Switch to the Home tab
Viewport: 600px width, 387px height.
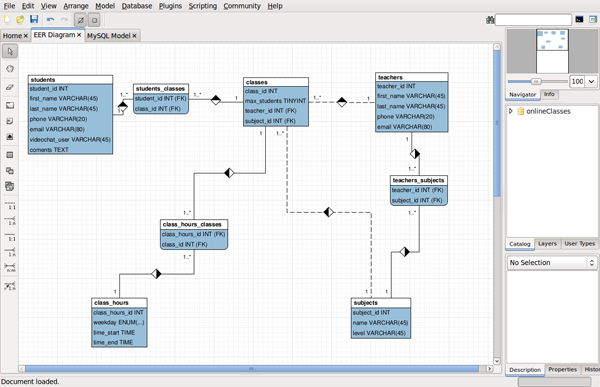(12, 36)
